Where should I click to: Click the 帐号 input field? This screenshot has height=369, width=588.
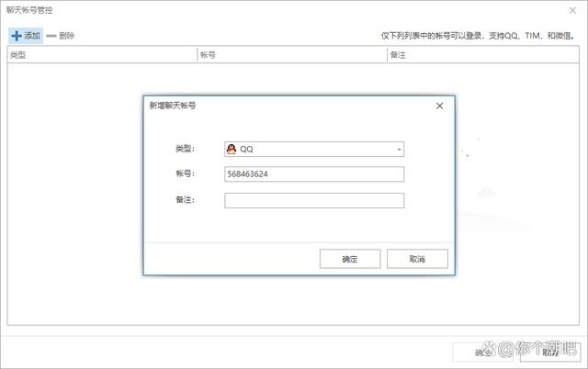pyautogui.click(x=314, y=173)
